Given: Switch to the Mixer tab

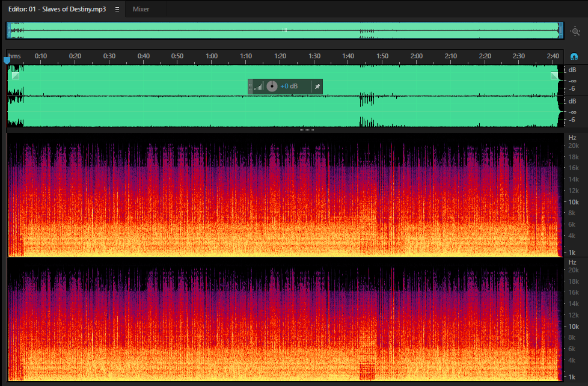Looking at the screenshot, I should coord(141,9).
